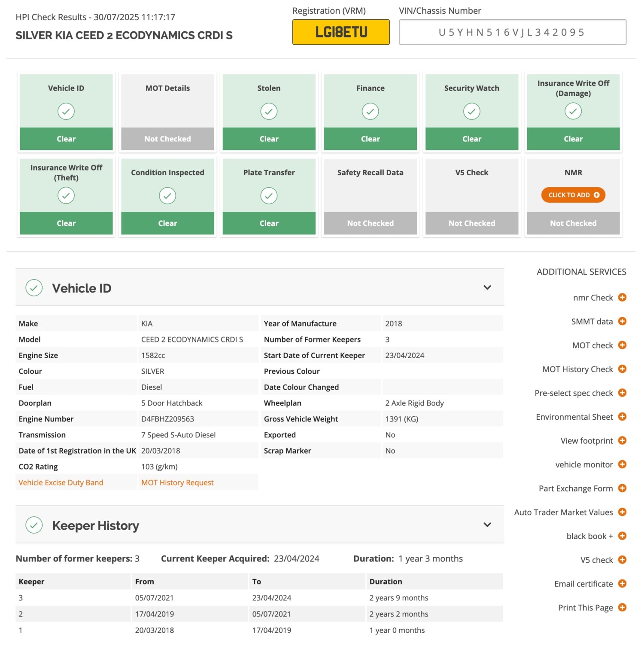This screenshot has width=644, height=650.
Task: Click plus icon next to View footprint
Action: [622, 440]
